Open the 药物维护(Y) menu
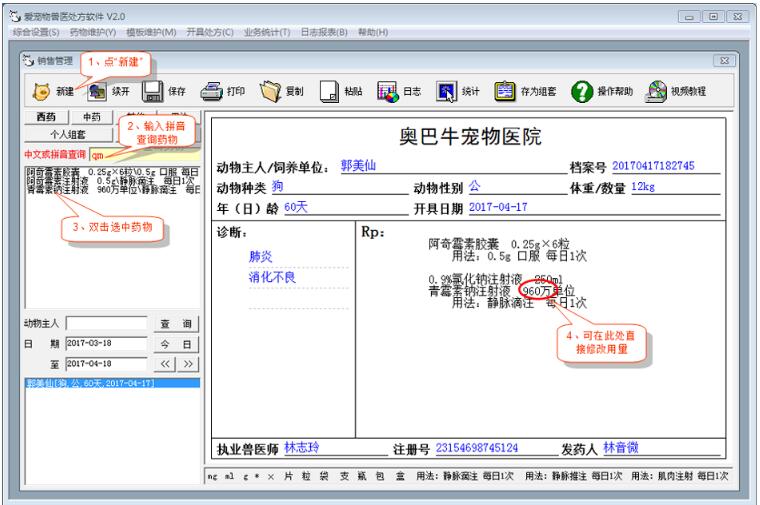 93,32
